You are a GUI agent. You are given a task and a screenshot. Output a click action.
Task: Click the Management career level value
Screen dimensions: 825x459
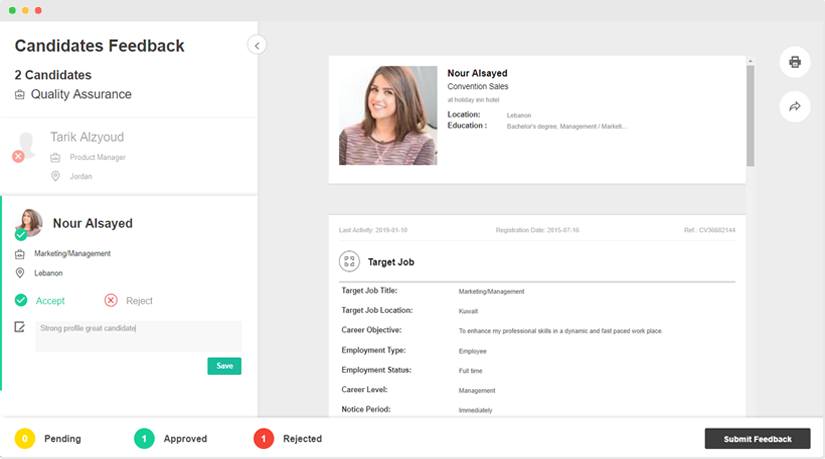pyautogui.click(x=477, y=391)
